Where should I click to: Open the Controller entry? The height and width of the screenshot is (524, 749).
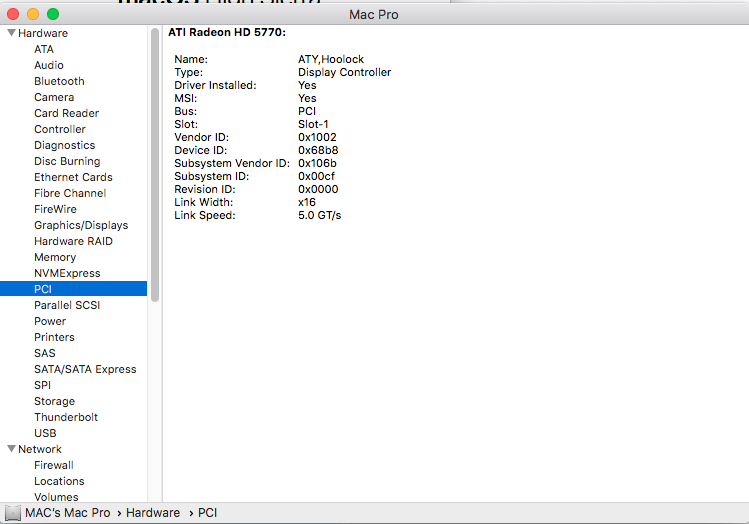pyautogui.click(x=60, y=129)
